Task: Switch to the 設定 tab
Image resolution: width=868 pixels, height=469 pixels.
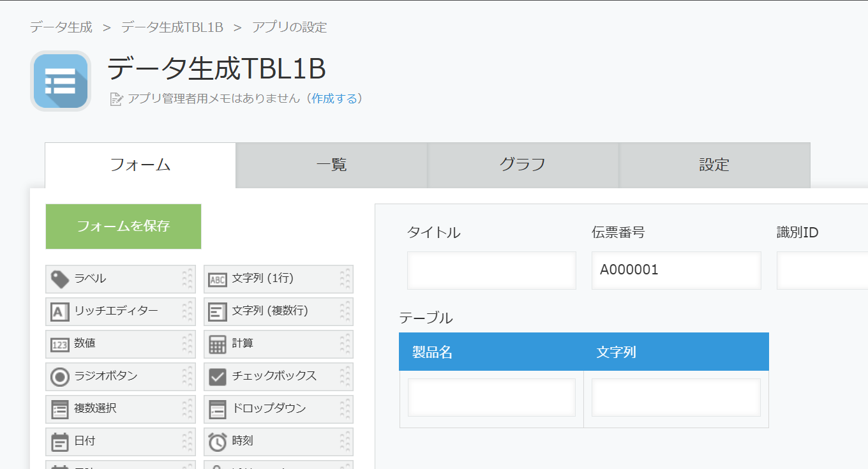Action: tap(714, 165)
